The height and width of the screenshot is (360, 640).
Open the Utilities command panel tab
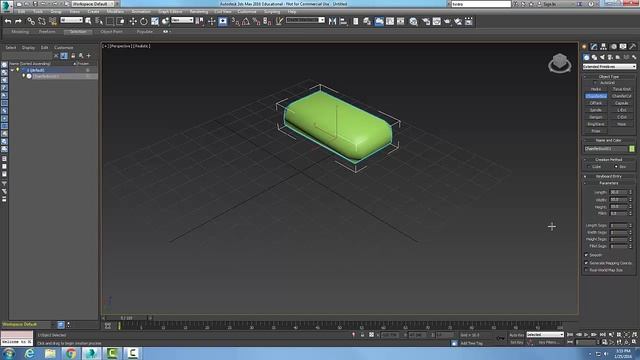tap(633, 47)
